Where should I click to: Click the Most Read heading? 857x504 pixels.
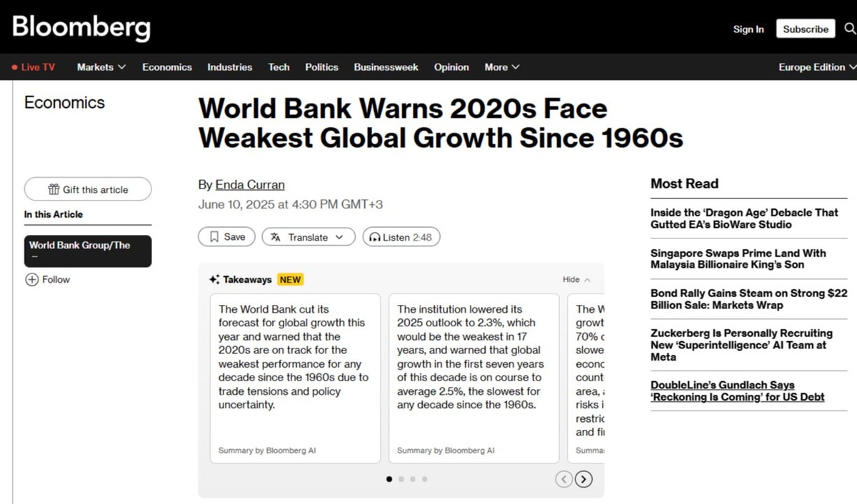[684, 183]
